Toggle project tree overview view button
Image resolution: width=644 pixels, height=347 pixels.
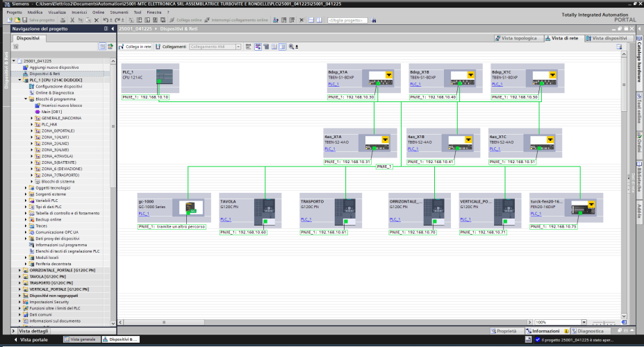click(x=102, y=46)
